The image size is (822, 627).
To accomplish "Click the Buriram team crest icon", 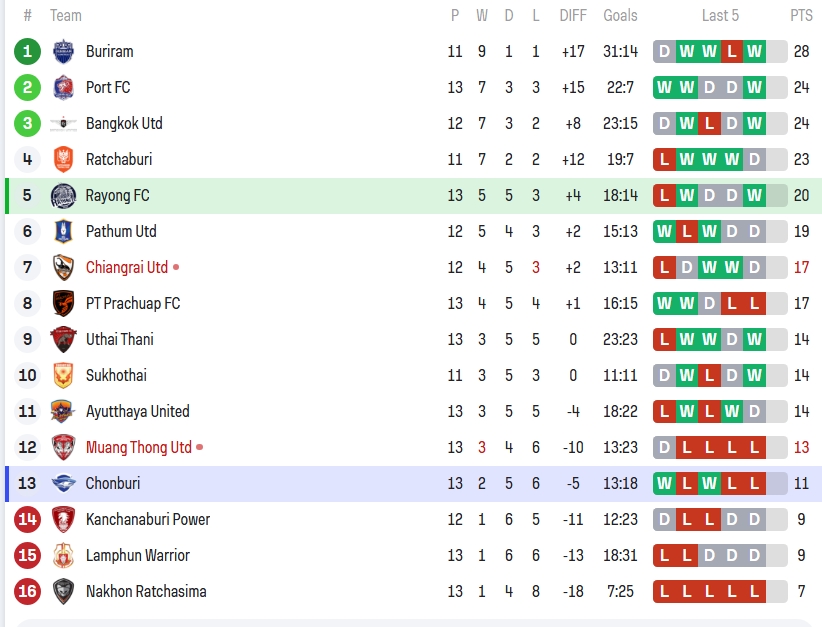I will (x=64, y=51).
